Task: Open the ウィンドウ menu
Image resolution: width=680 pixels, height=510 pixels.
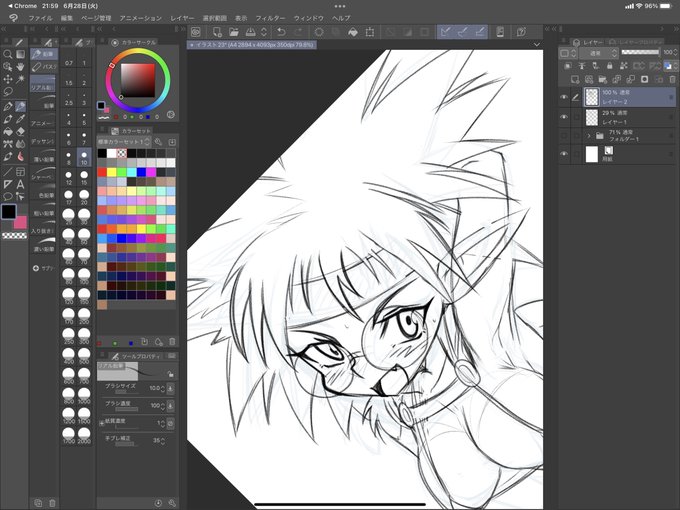Action: pyautogui.click(x=309, y=18)
